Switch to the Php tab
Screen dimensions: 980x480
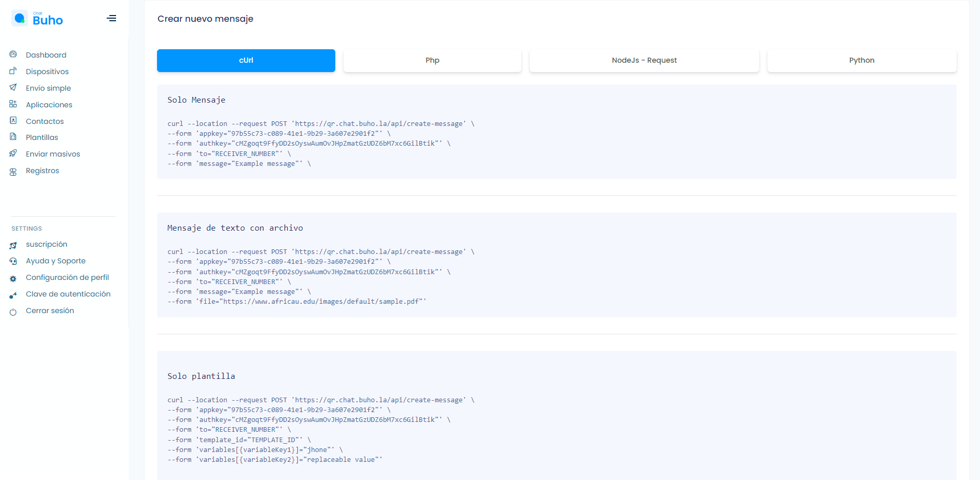click(x=432, y=61)
